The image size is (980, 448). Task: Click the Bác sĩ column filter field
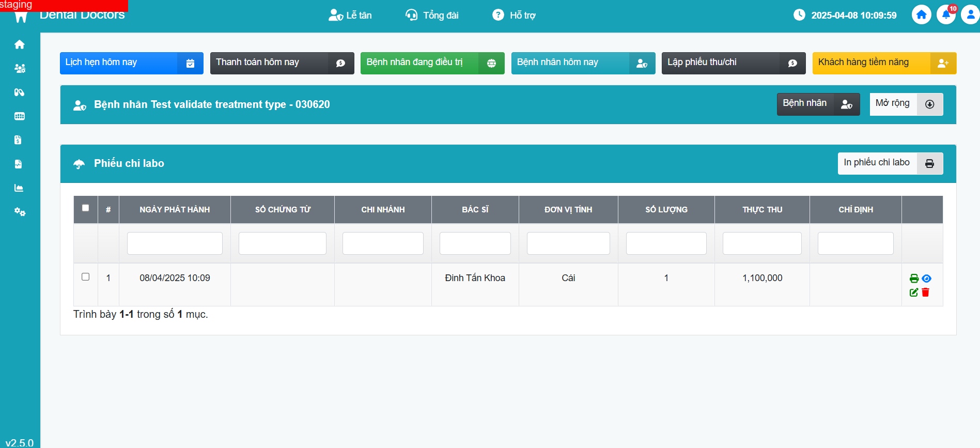pos(475,243)
